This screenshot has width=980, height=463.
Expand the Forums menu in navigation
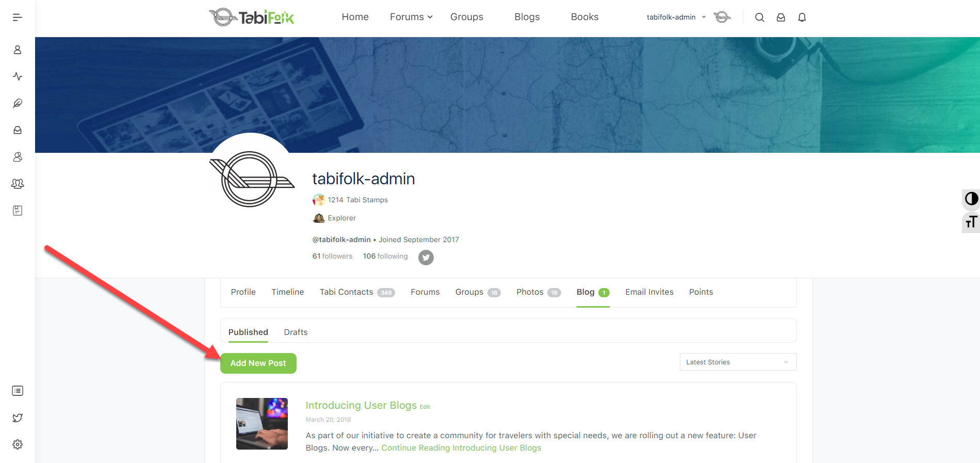[411, 17]
